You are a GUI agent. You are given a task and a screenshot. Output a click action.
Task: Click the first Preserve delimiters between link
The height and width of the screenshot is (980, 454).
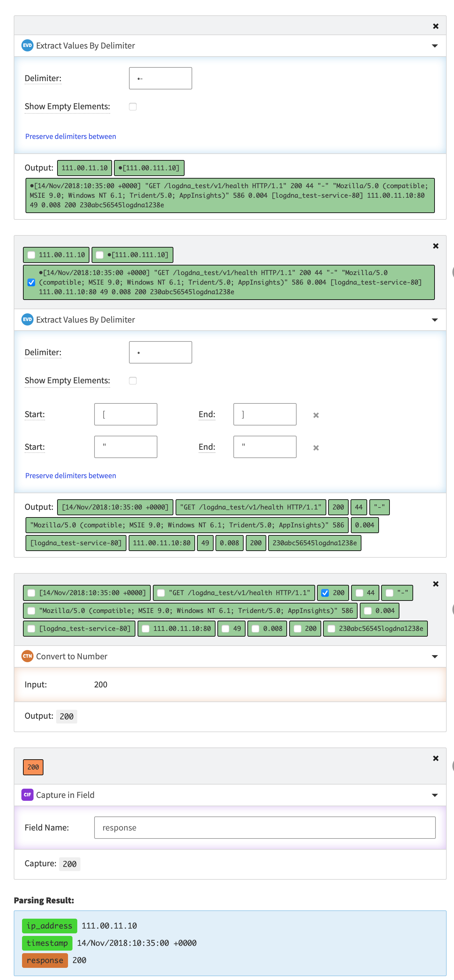pos(71,136)
